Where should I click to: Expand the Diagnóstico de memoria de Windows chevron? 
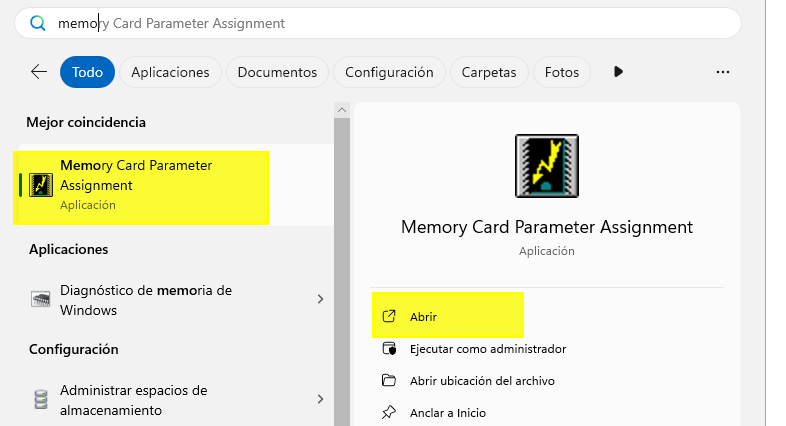click(x=320, y=299)
